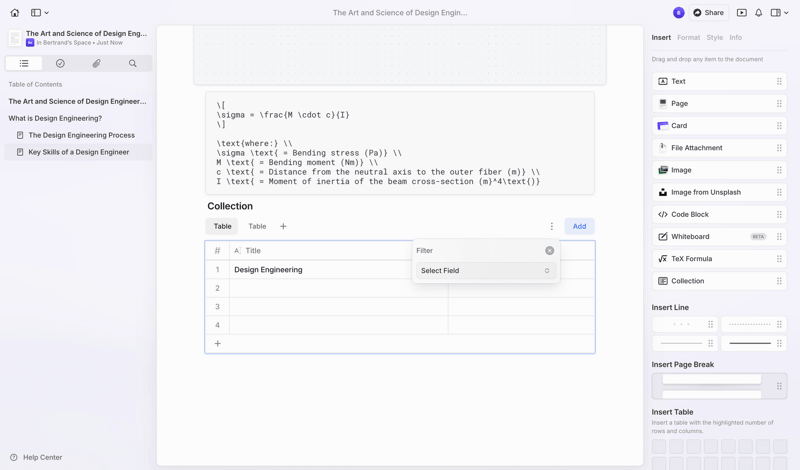Start presentation mode with play icon
800x470 pixels.
tap(741, 13)
